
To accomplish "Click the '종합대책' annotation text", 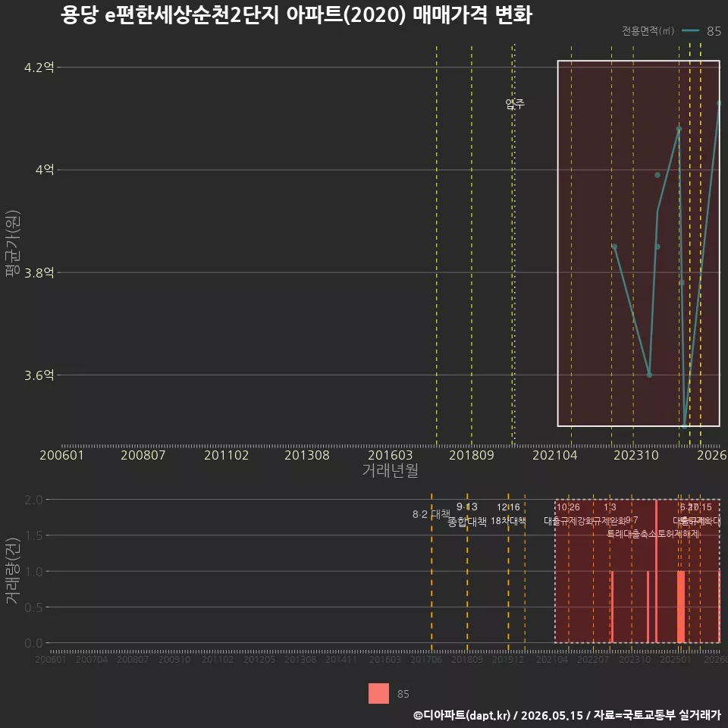I will pyautogui.click(x=466, y=522).
